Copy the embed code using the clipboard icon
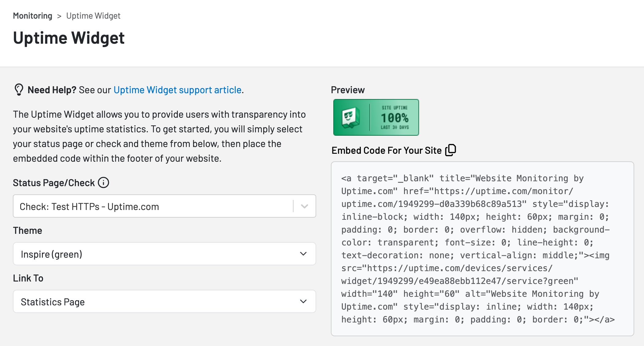 (451, 150)
